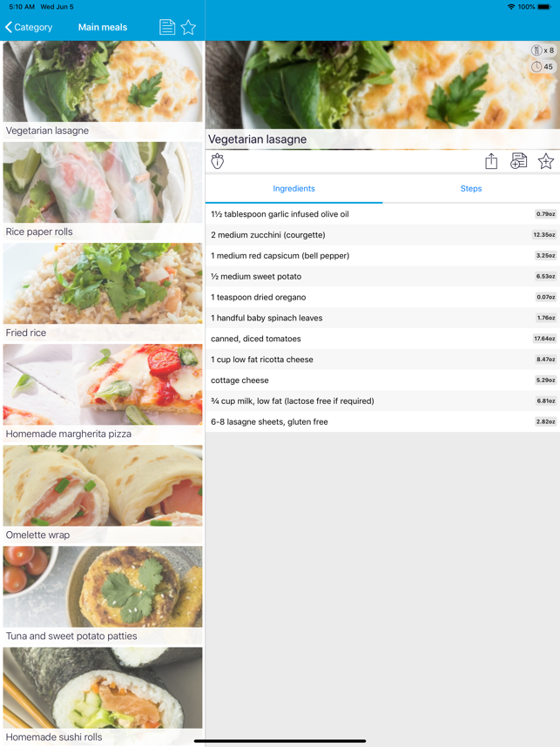Tap the 45 minute cooking time badge
The image size is (560, 747).
coord(543,66)
